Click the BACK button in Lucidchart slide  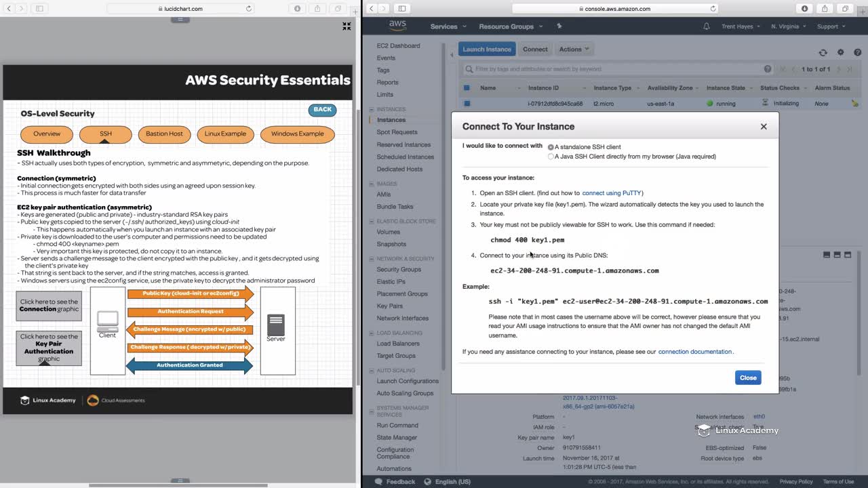coord(323,110)
